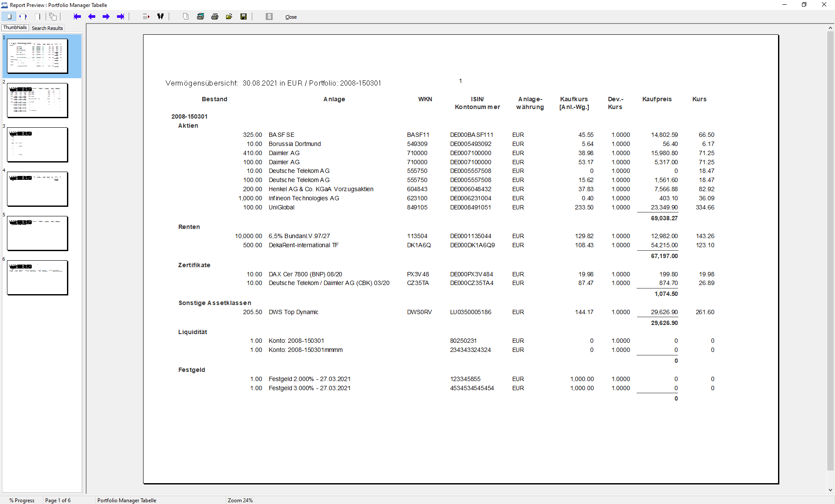Click the open folder icon
Viewport: 835px width, 504px height.
click(229, 17)
